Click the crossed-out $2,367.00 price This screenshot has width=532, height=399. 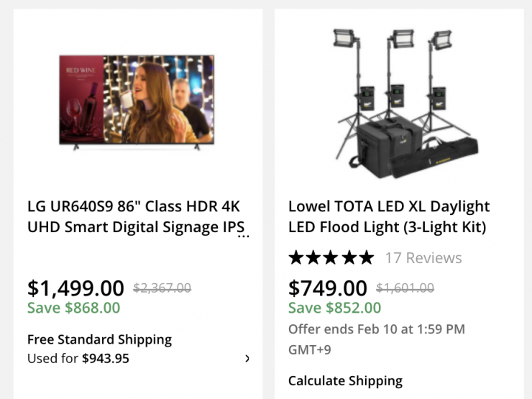tap(162, 288)
